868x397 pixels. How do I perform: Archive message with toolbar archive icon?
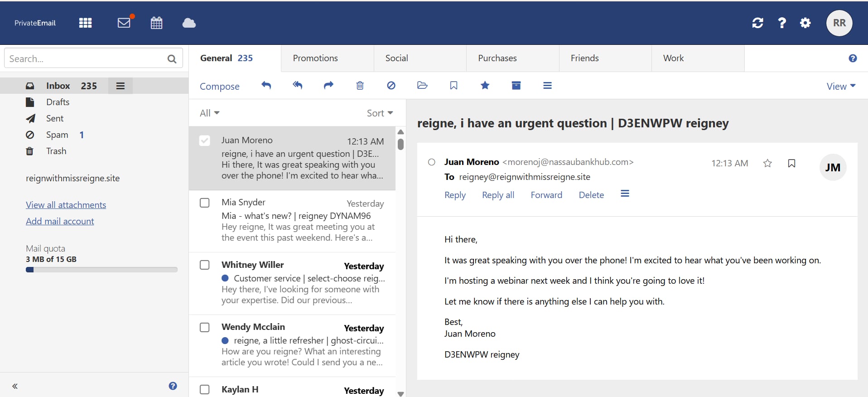[x=516, y=85]
